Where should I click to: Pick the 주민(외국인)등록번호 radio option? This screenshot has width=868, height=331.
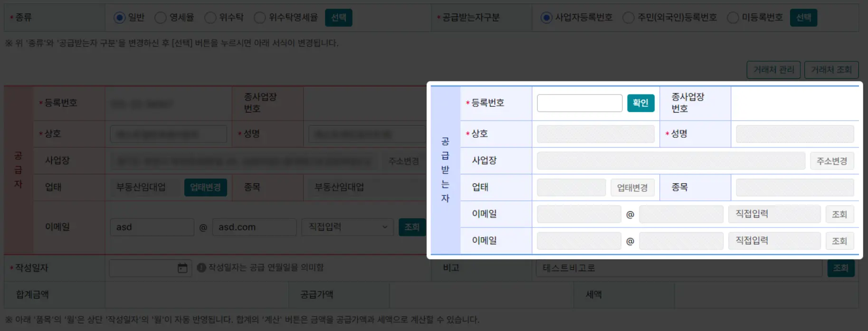pyautogui.click(x=628, y=18)
